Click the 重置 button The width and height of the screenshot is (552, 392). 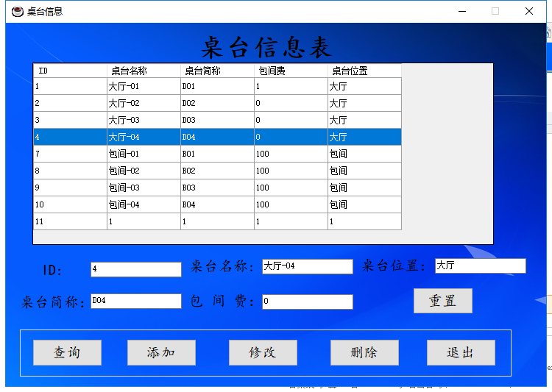click(x=443, y=301)
